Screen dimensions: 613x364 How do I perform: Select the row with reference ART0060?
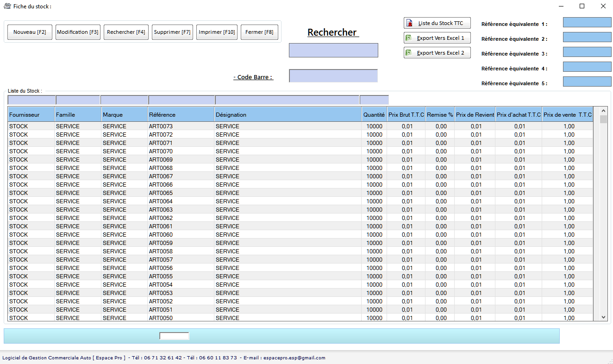point(300,235)
